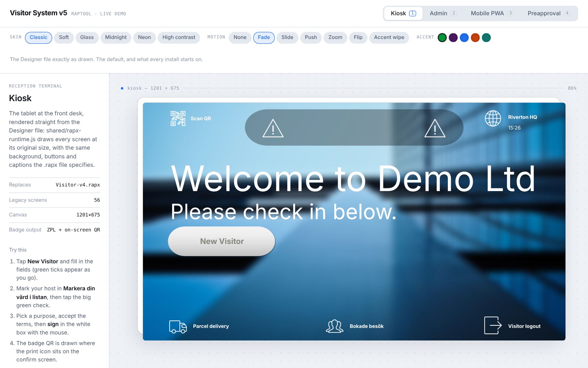Switch to the Soft skin
Image resolution: width=588 pixels, height=368 pixels.
coord(64,38)
